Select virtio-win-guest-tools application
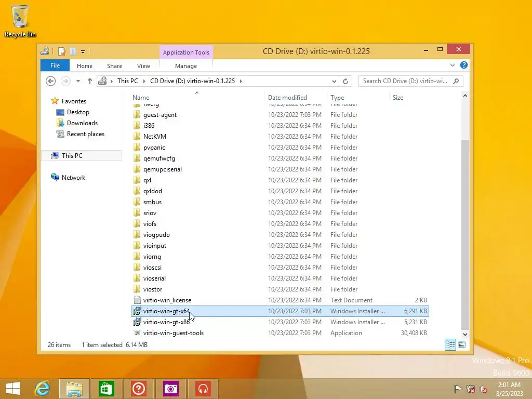The image size is (532, 399). (x=174, y=333)
